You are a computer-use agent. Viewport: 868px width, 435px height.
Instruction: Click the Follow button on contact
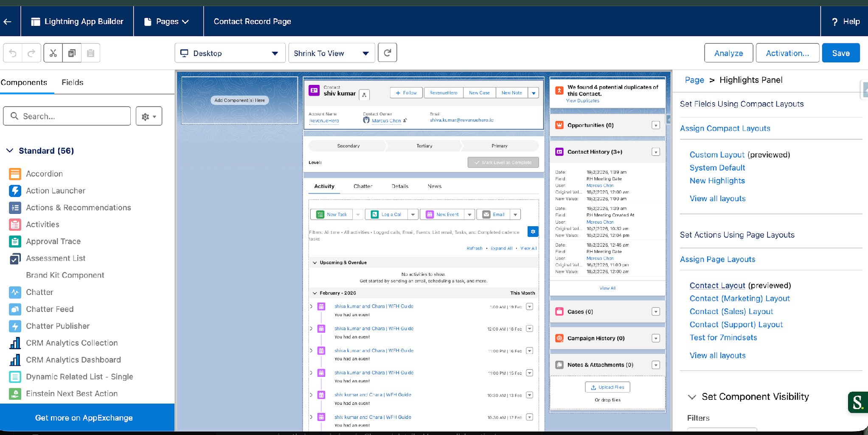point(406,93)
